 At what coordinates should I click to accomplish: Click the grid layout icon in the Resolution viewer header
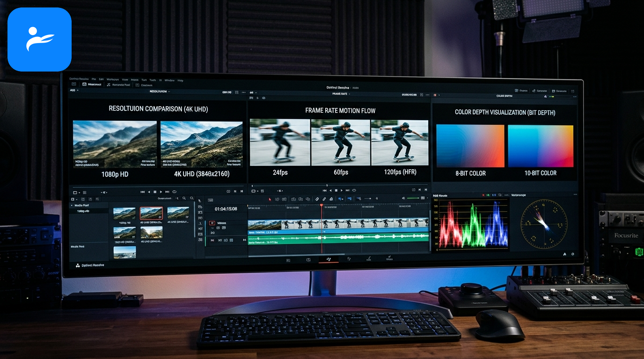237,93
